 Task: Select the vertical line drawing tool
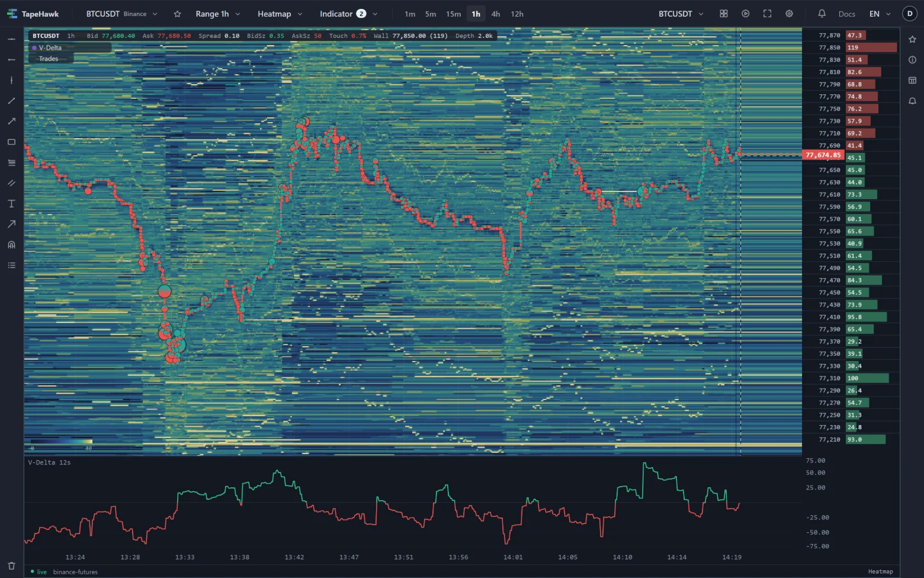11,80
